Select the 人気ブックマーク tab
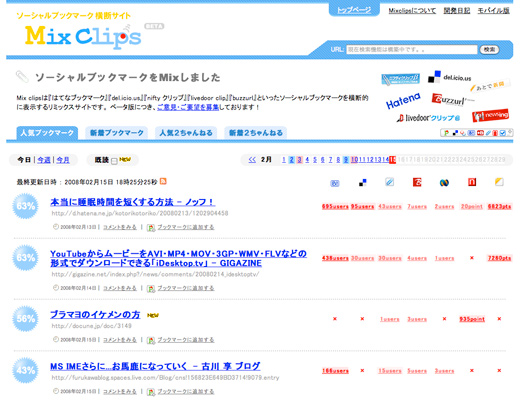The height and width of the screenshot is (401, 520). [47, 133]
